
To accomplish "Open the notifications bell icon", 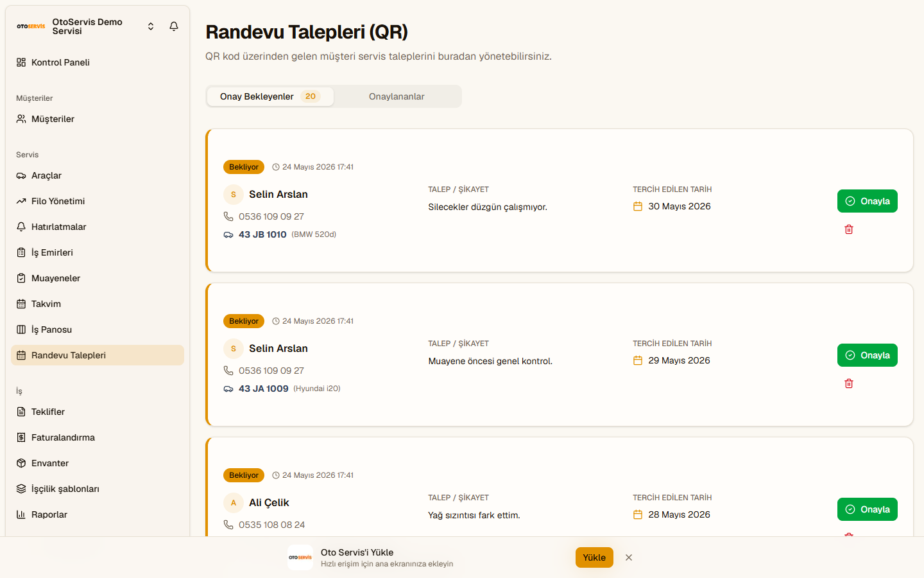I will [x=174, y=26].
